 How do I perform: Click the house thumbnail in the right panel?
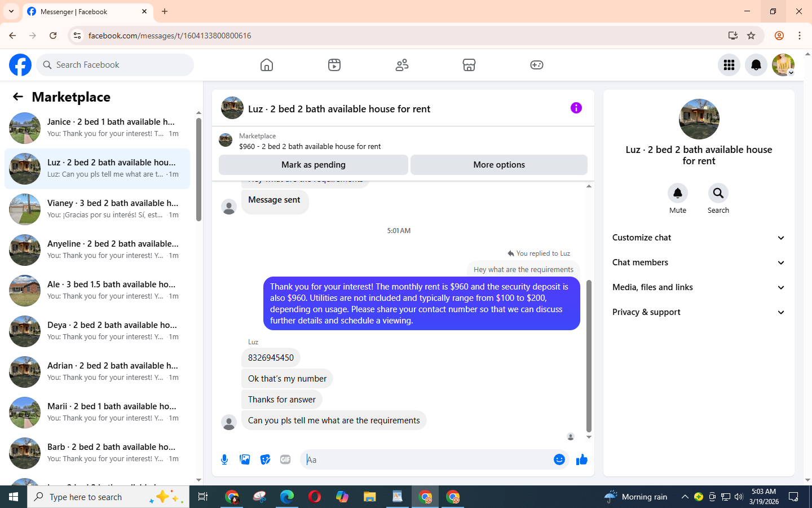[x=699, y=119]
